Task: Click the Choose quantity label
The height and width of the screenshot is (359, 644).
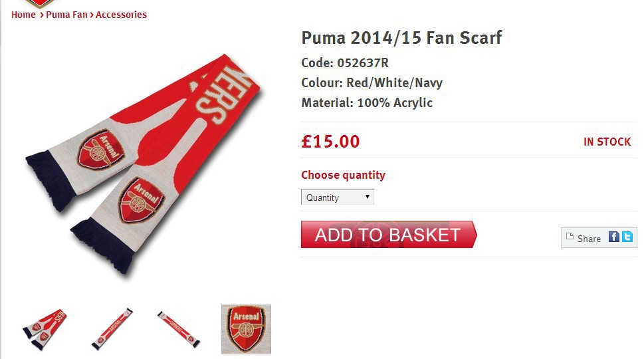Action: coord(343,175)
